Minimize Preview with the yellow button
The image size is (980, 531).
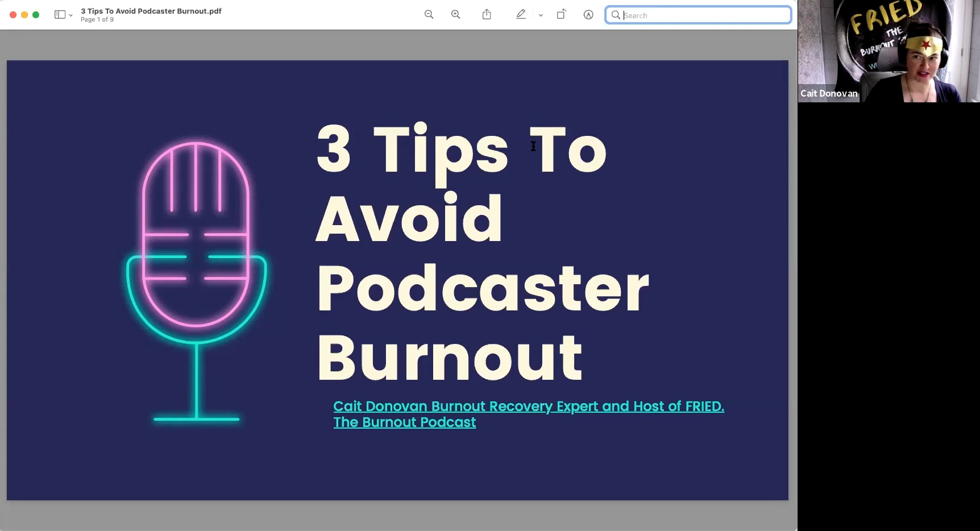coord(24,14)
